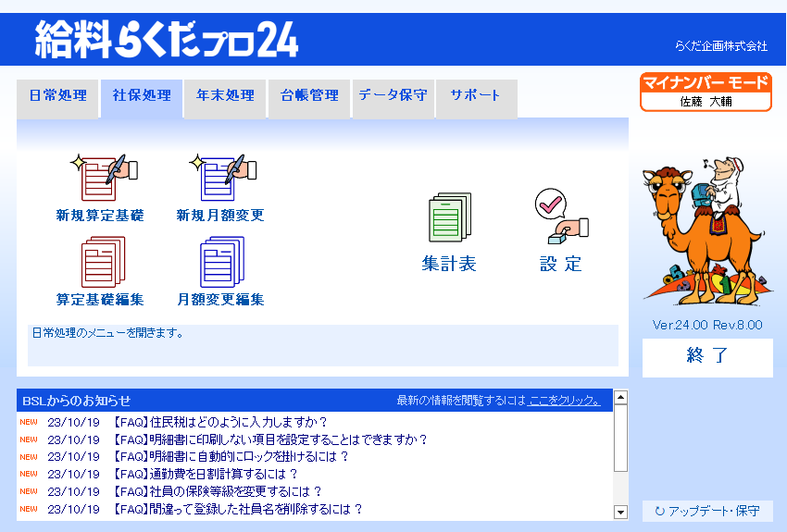This screenshot has height=532, width=787.
Task: Click the news list scroll down arrow
Action: (x=621, y=512)
